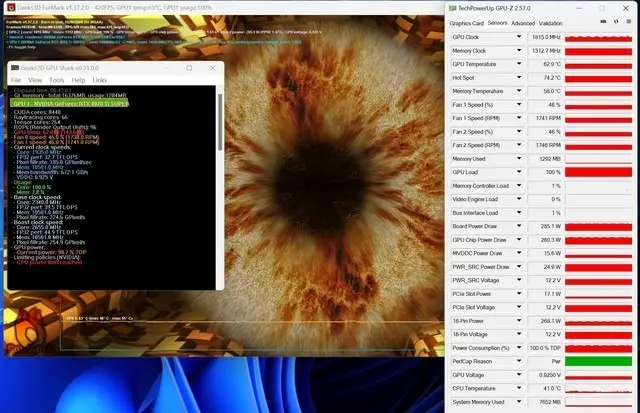Click the System Memory Used value 7652 MB
The height and width of the screenshot is (413, 640).
point(545,402)
